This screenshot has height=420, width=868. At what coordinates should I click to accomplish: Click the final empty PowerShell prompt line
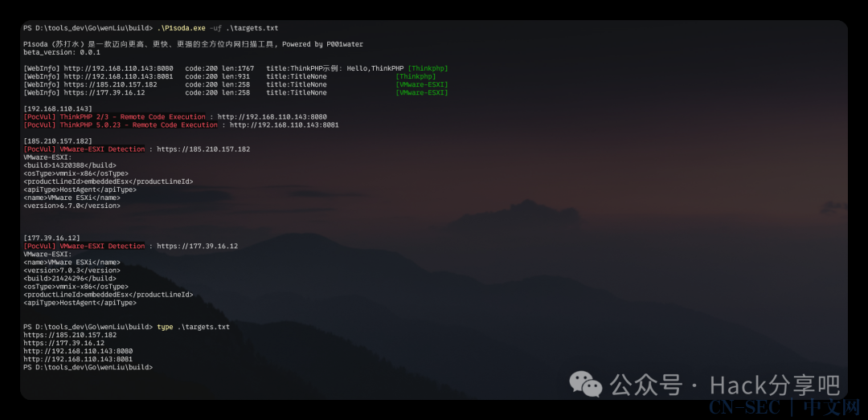click(88, 368)
